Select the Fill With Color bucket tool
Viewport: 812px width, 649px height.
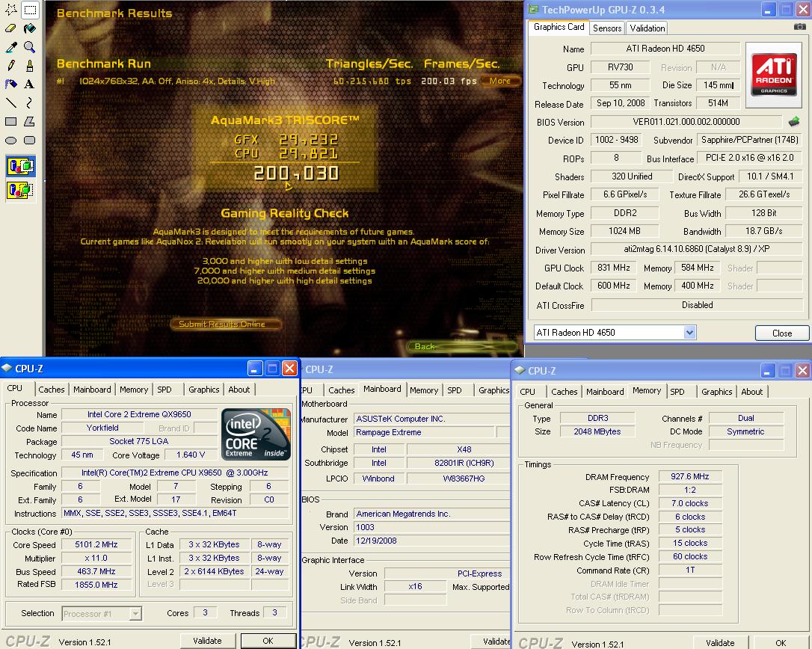click(x=29, y=28)
